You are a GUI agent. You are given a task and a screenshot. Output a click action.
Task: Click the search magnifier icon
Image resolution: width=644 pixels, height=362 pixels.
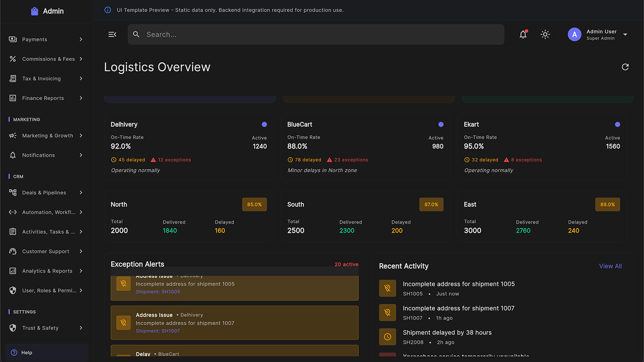[136, 34]
